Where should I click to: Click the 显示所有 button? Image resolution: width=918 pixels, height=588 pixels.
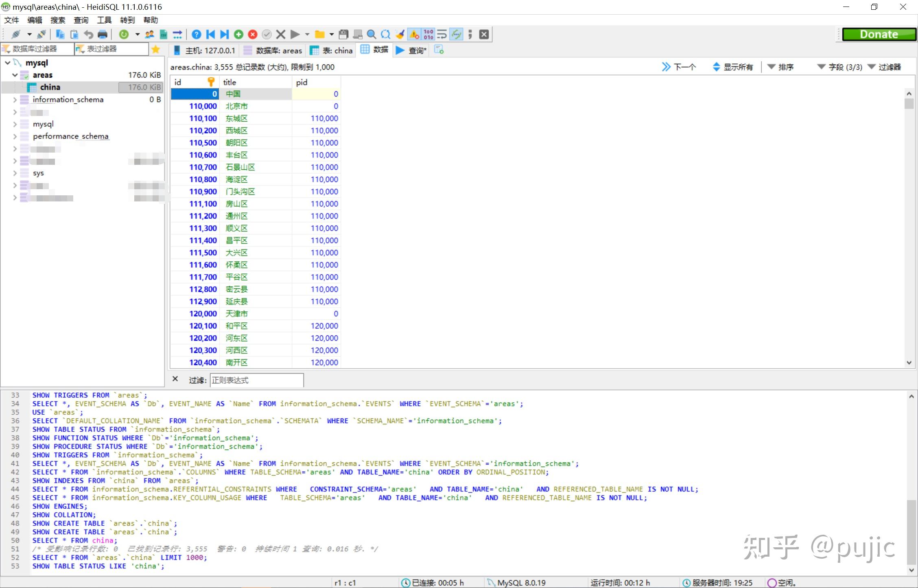coord(733,67)
